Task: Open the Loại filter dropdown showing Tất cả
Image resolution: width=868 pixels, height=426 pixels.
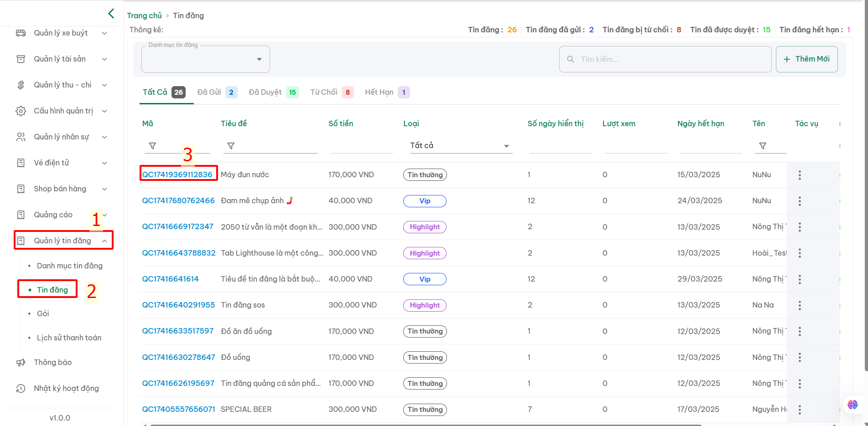Action: pyautogui.click(x=460, y=146)
